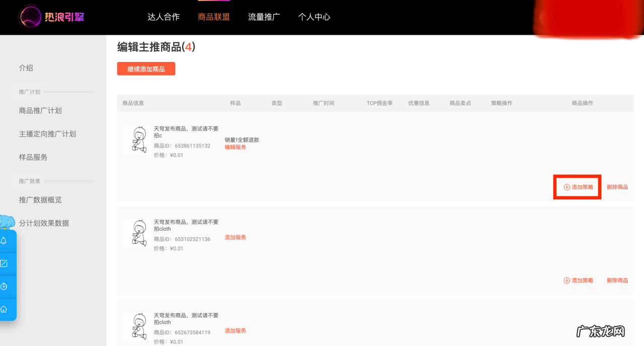Open the 个人中心 menu

point(314,17)
